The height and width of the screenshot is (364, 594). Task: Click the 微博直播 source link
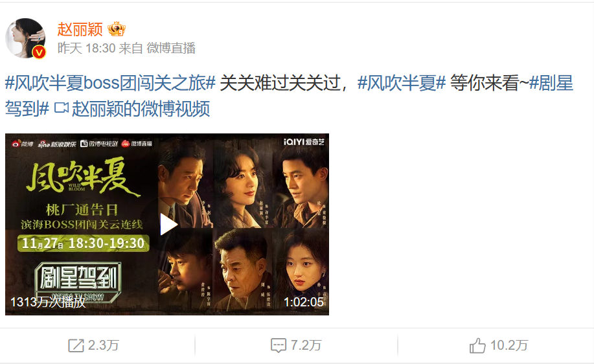click(171, 48)
